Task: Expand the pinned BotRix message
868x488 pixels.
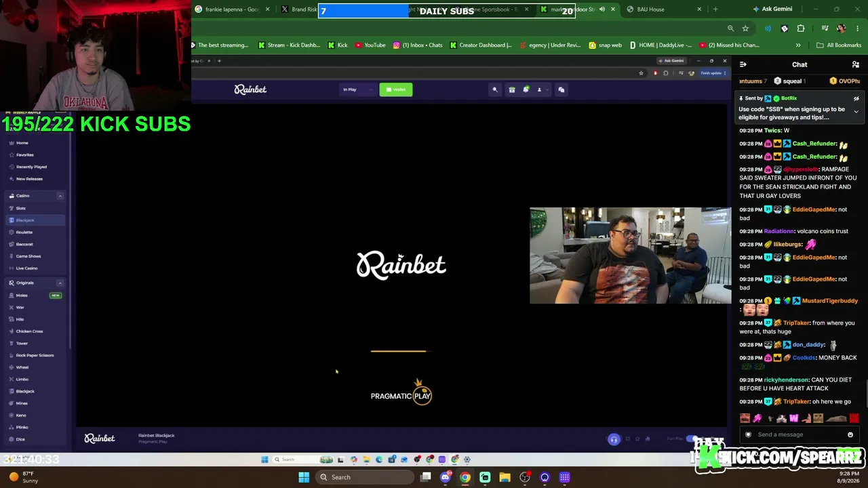Action: tap(856, 112)
